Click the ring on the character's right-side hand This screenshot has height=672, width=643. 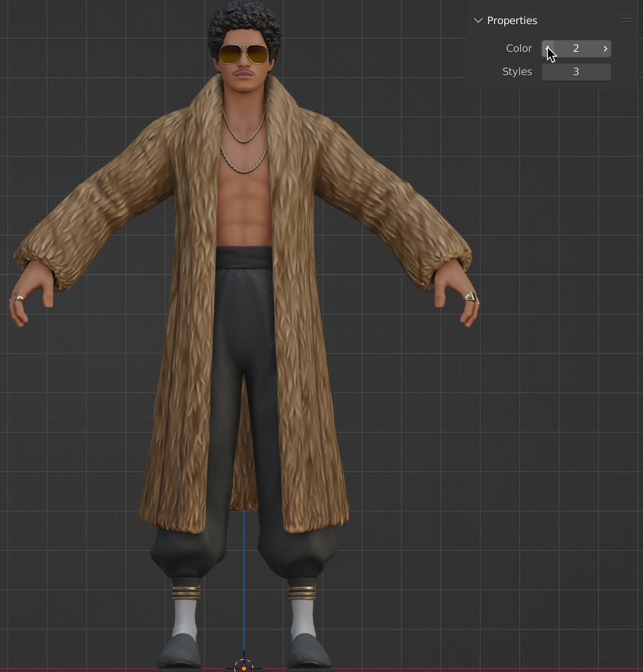tap(469, 297)
